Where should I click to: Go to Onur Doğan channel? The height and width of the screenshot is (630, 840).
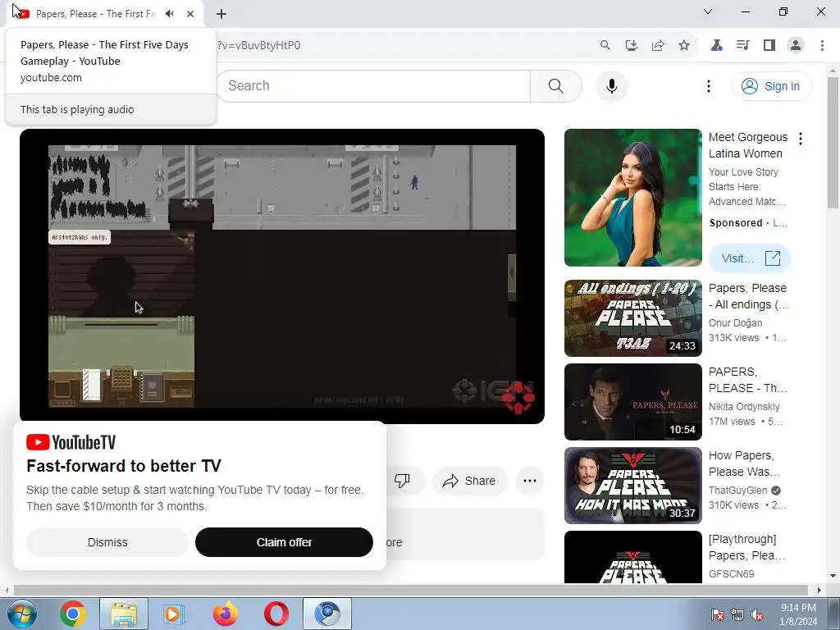[735, 323]
